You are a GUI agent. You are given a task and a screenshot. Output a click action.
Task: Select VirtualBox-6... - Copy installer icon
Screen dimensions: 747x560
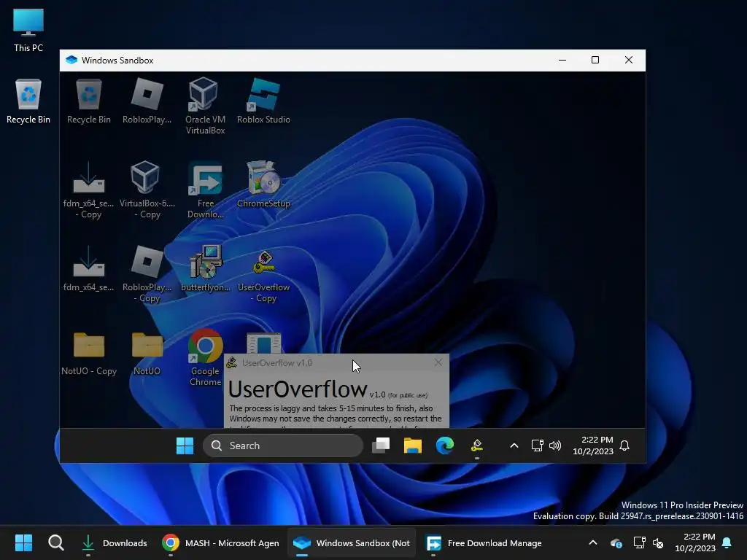pyautogui.click(x=147, y=190)
